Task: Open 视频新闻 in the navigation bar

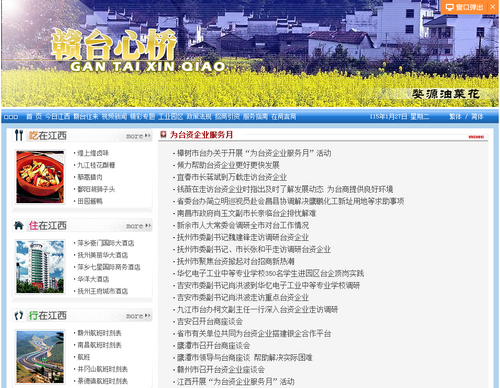Action: click(114, 116)
